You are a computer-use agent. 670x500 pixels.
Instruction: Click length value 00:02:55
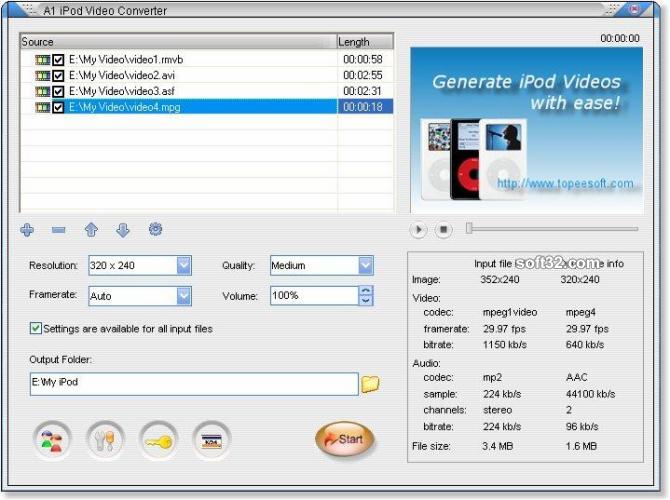(x=363, y=75)
